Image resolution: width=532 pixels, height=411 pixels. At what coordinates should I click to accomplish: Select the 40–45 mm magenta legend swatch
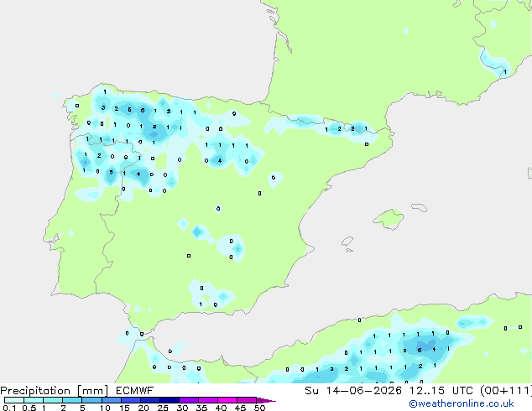click(227, 400)
